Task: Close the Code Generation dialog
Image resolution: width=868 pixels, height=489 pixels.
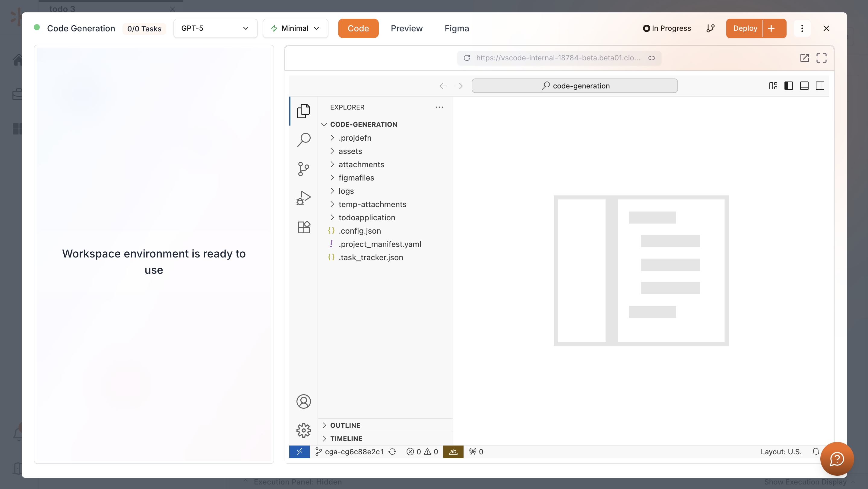Action: pyautogui.click(x=826, y=28)
